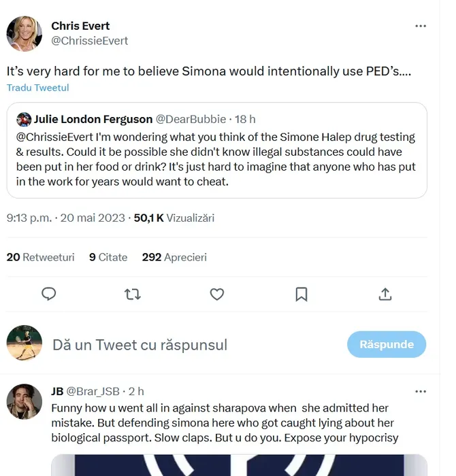456x476 pixels.
Task: Open the image attached to JB's reply
Action: [x=238, y=465]
